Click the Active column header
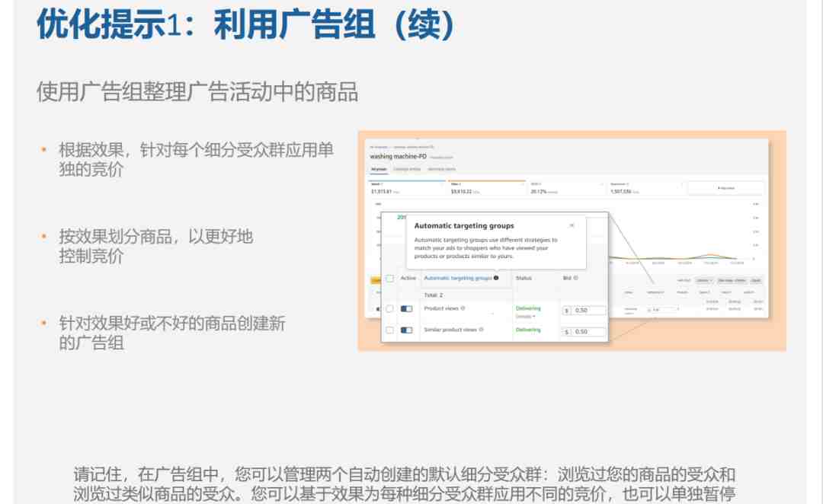The width and height of the screenshot is (823, 504). pyautogui.click(x=408, y=278)
